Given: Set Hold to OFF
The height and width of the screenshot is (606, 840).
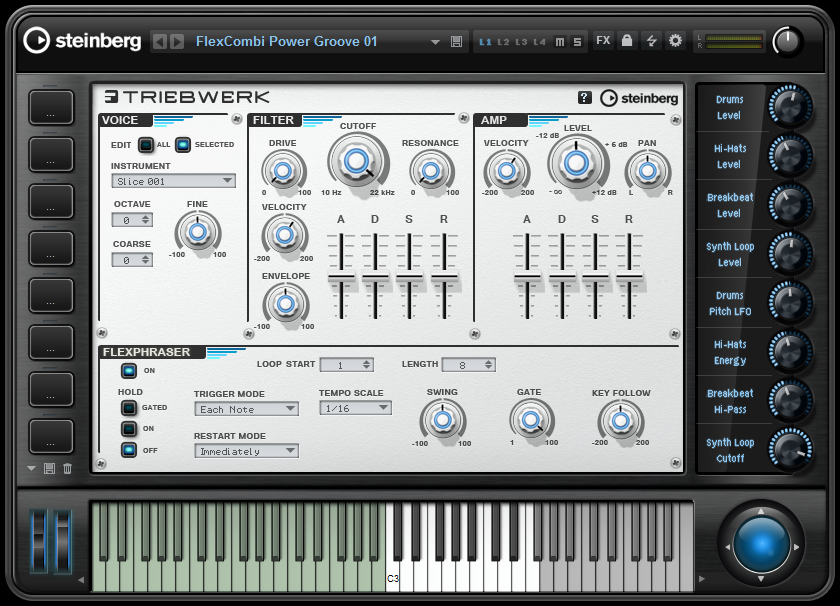Looking at the screenshot, I should 129,450.
